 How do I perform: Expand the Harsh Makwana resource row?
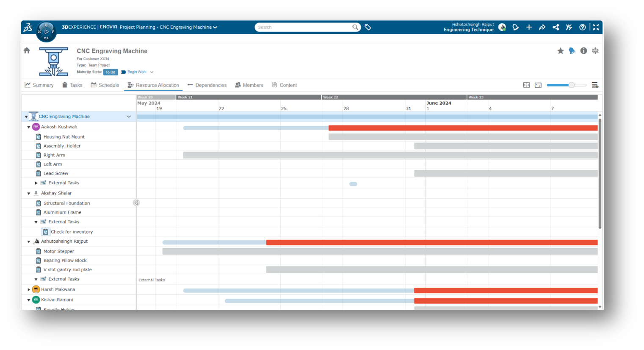[29, 290]
